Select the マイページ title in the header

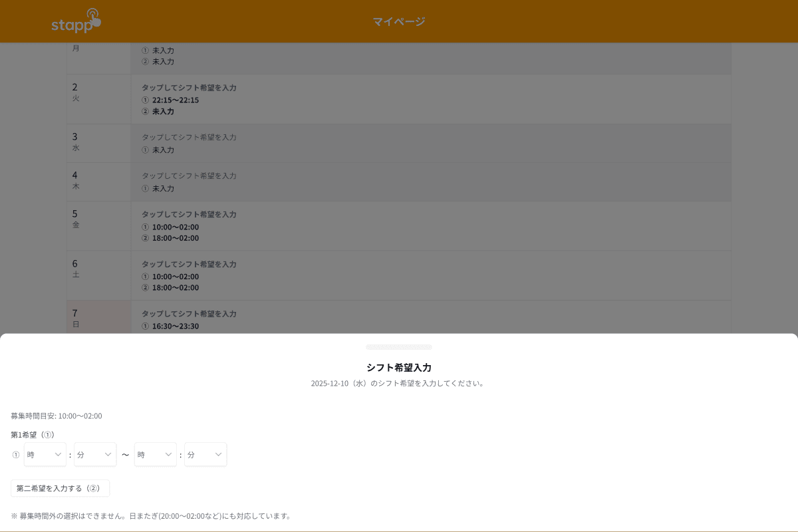click(x=399, y=21)
